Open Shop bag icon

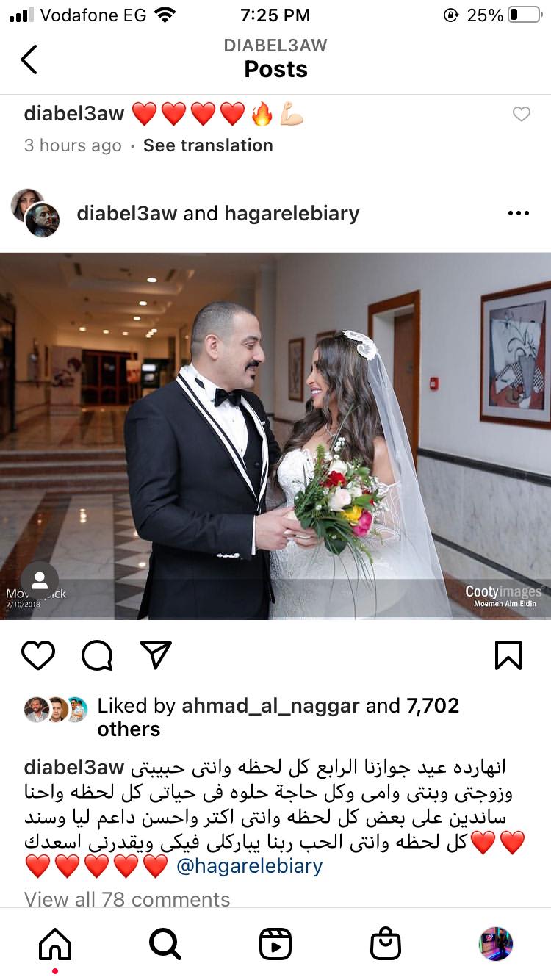pyautogui.click(x=386, y=944)
